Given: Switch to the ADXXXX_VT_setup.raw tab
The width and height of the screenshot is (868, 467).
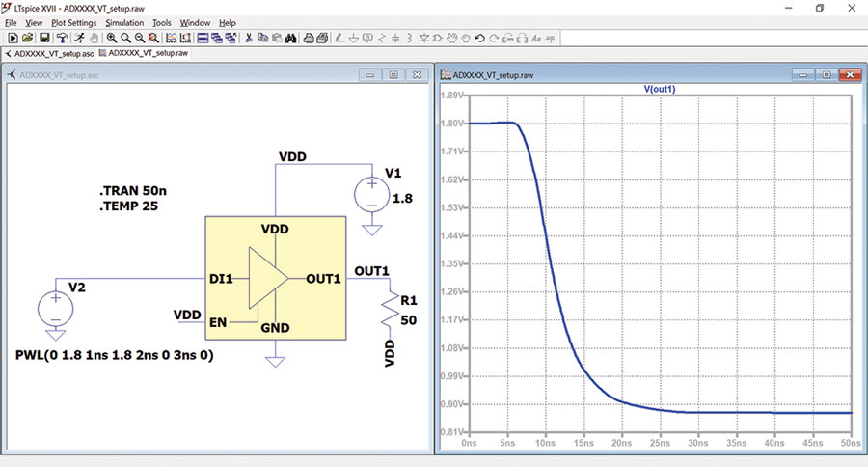Looking at the screenshot, I should pyautogui.click(x=144, y=53).
